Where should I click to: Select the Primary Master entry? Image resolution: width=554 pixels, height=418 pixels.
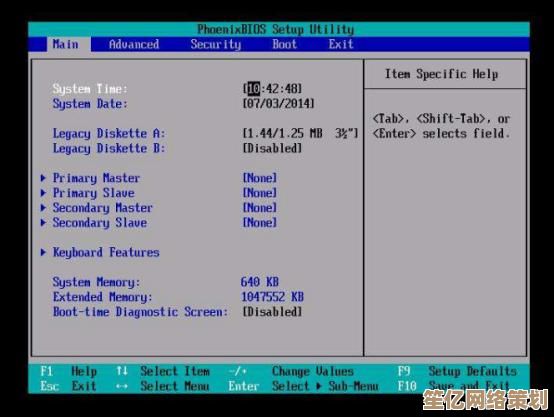[96, 178]
